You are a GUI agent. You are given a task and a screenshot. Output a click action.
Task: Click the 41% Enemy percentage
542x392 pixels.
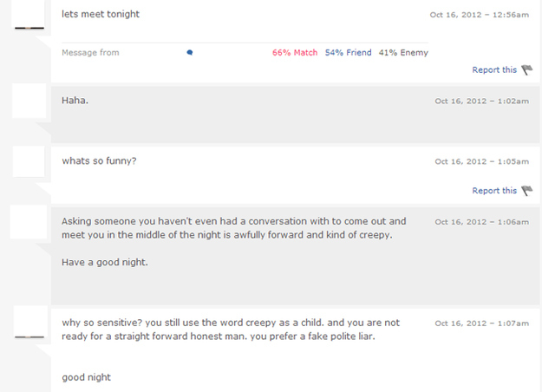(x=403, y=53)
